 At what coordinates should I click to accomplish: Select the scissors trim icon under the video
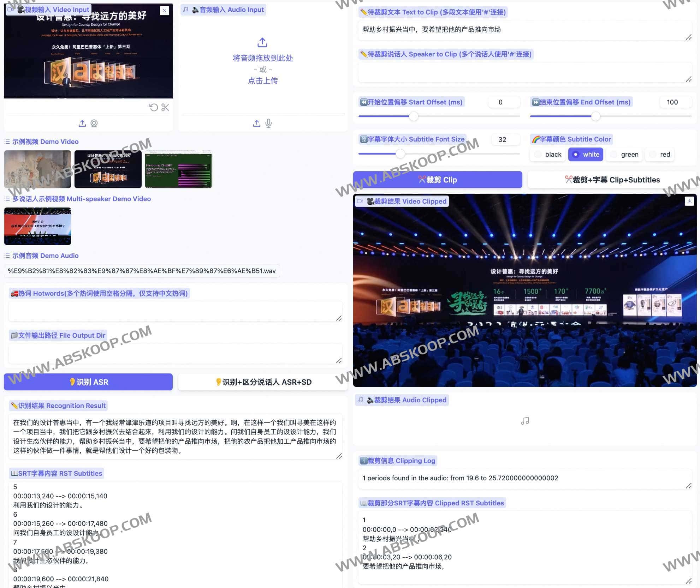tap(165, 108)
